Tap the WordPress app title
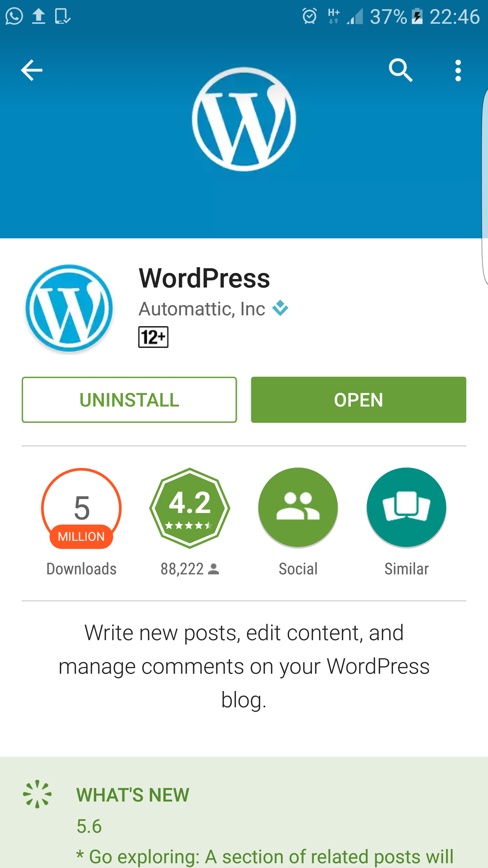Image resolution: width=488 pixels, height=868 pixels. pyautogui.click(x=204, y=278)
